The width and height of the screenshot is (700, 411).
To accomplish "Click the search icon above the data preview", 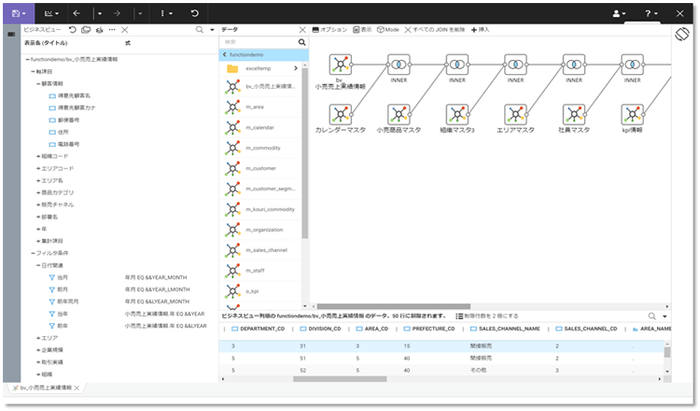I will click(x=652, y=316).
